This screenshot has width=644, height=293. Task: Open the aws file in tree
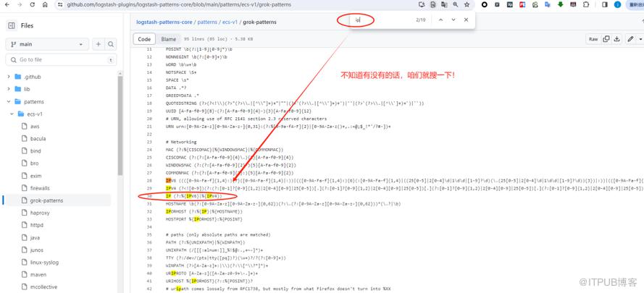click(x=35, y=127)
